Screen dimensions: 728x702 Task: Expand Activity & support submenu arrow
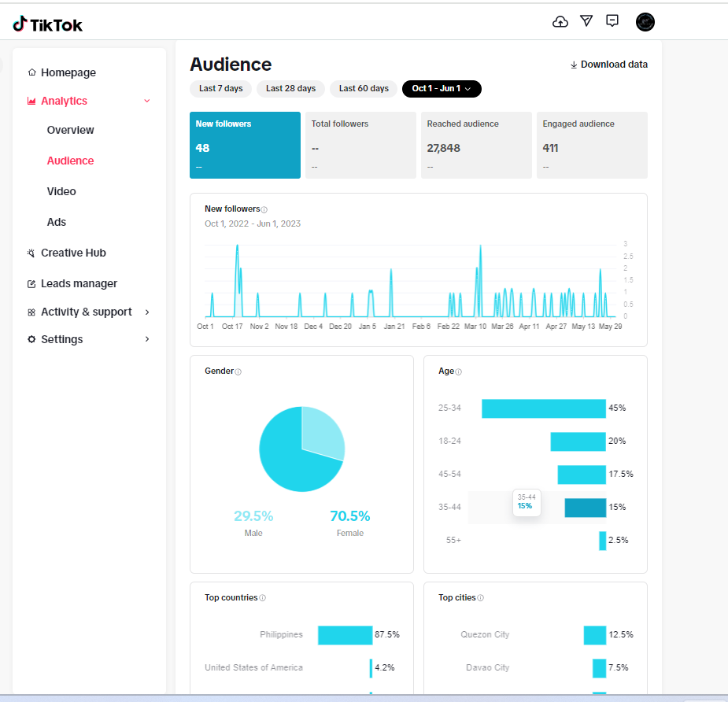click(147, 312)
